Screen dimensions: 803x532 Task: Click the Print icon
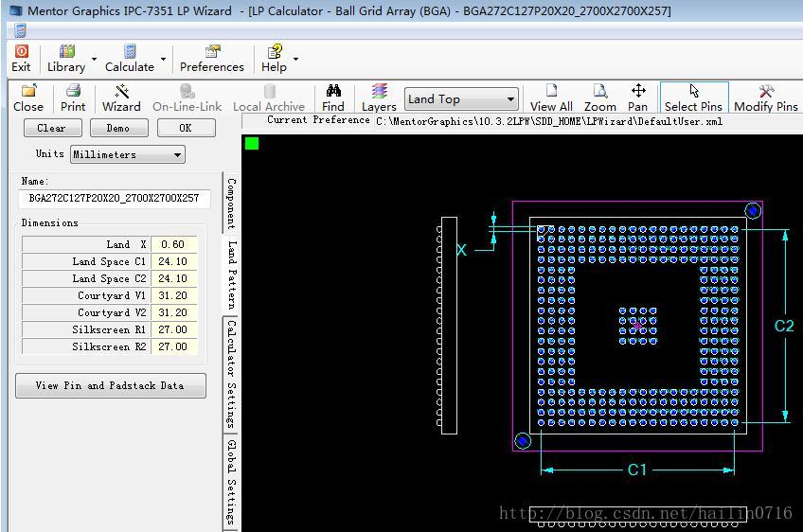pyautogui.click(x=73, y=91)
